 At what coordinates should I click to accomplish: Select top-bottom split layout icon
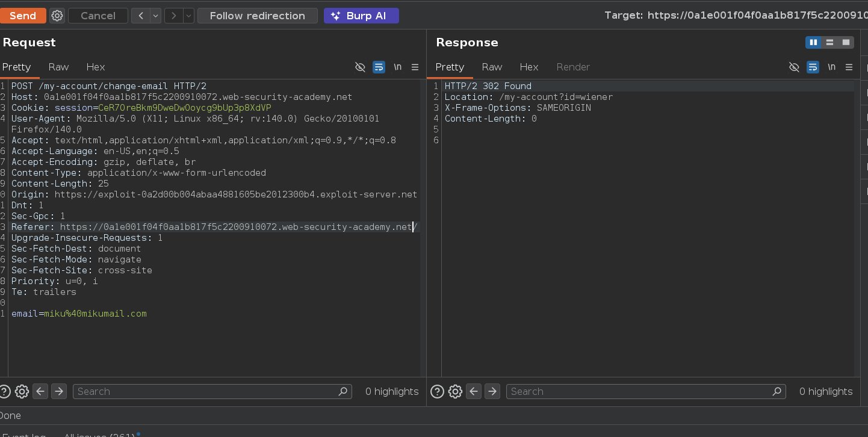point(829,42)
